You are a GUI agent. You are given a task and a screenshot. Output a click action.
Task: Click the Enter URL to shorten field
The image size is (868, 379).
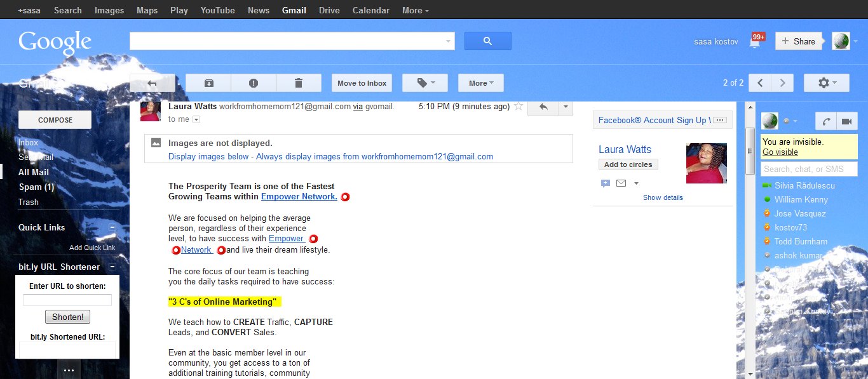click(x=67, y=300)
